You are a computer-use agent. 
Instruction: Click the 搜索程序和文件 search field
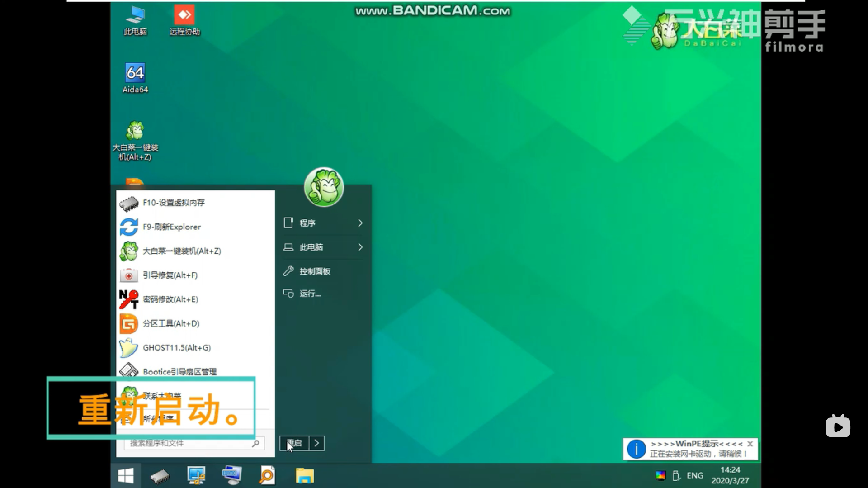(x=190, y=443)
